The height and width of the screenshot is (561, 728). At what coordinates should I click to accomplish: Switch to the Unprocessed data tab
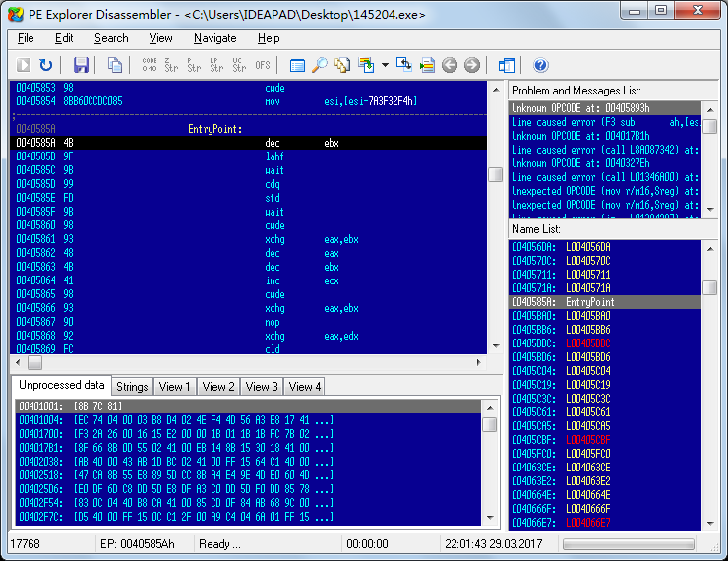tap(61, 385)
